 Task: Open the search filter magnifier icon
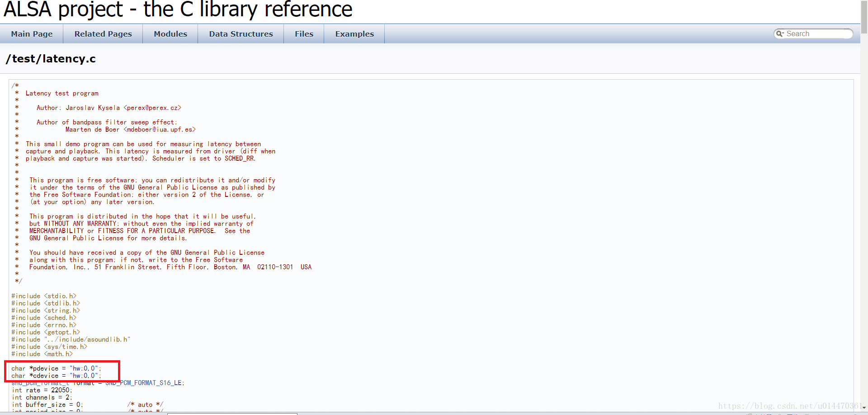pos(780,33)
